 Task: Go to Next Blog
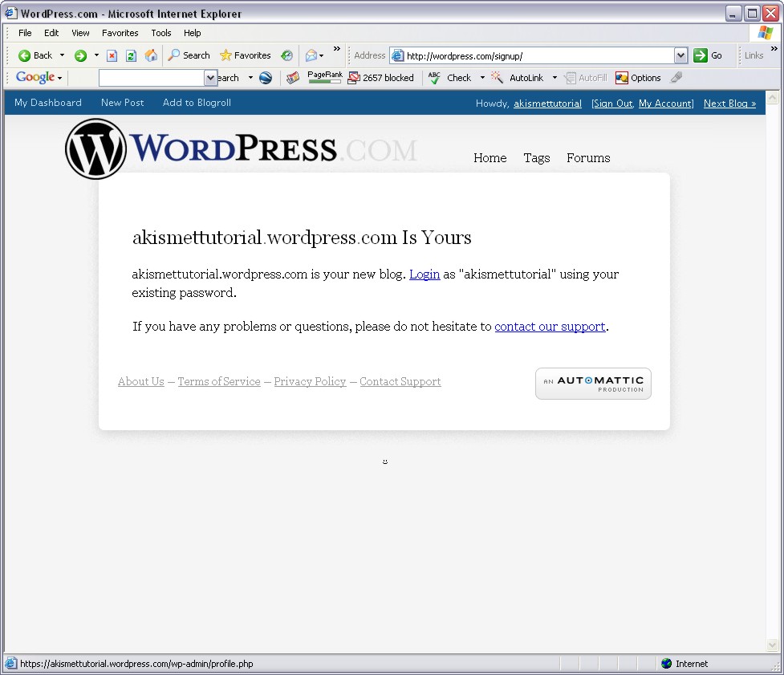[729, 104]
